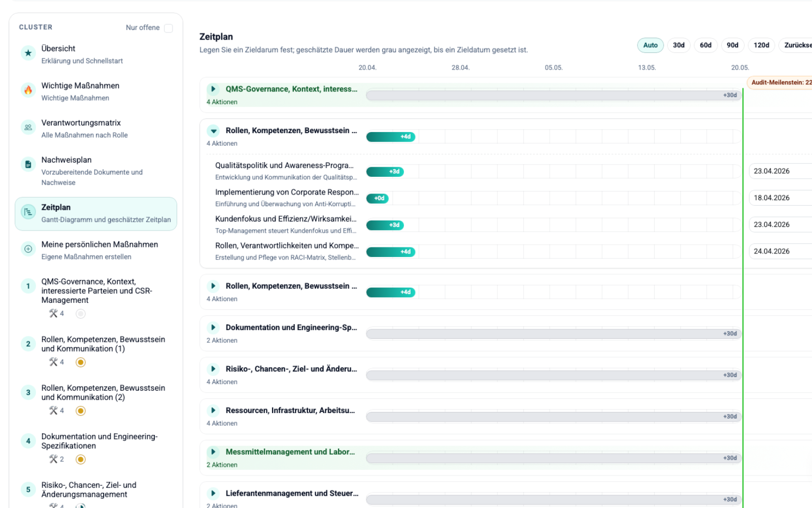Open Verantwortungsmatrix via its people icon

point(28,128)
